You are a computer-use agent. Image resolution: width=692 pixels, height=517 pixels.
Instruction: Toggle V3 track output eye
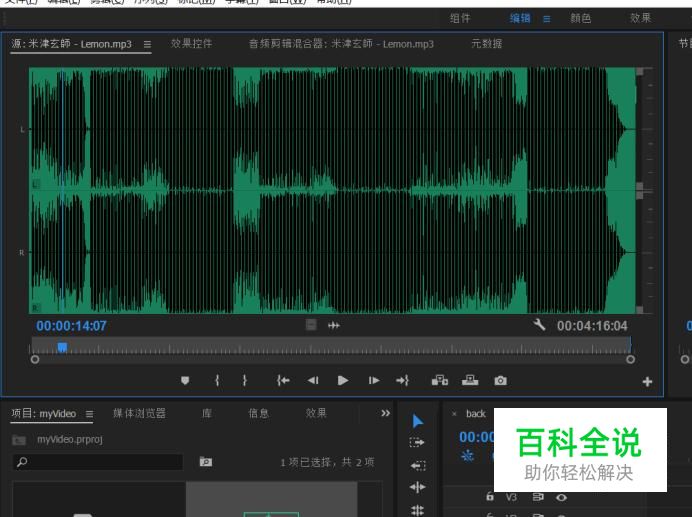pos(561,497)
